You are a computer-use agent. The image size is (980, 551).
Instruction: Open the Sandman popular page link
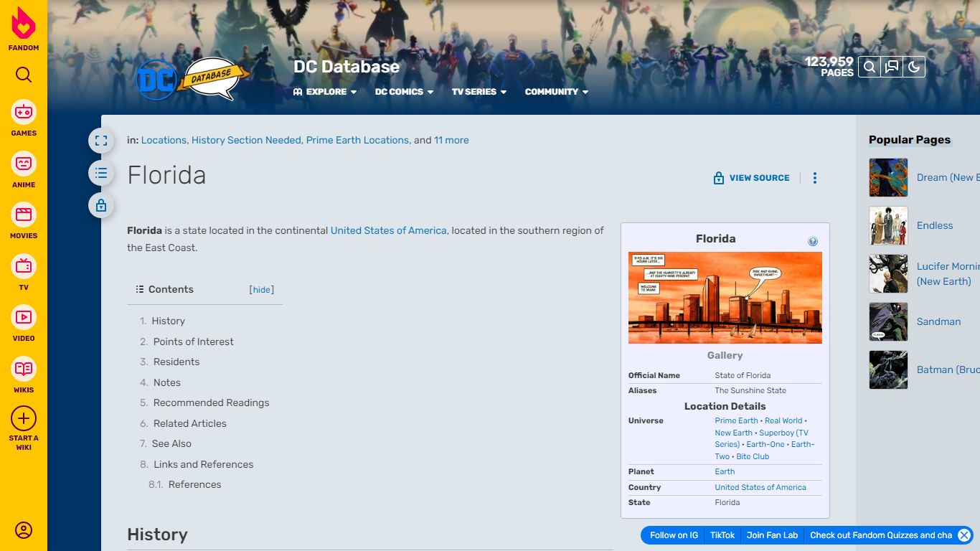(938, 321)
